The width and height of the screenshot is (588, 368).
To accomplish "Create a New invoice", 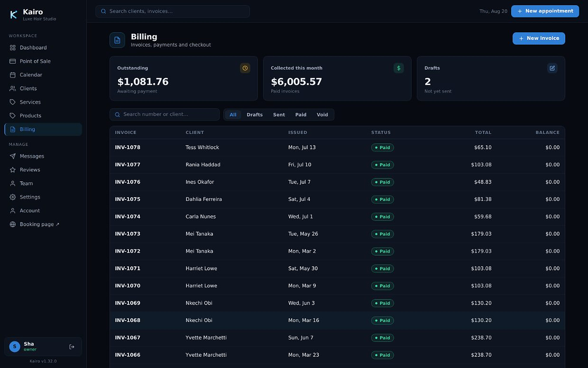I will (539, 38).
